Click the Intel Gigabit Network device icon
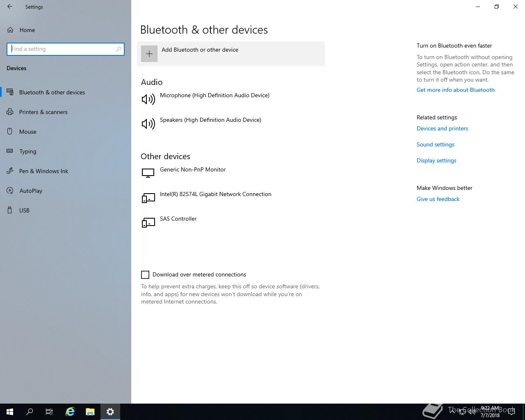Screen dimensions: 525x420 (x=148, y=198)
